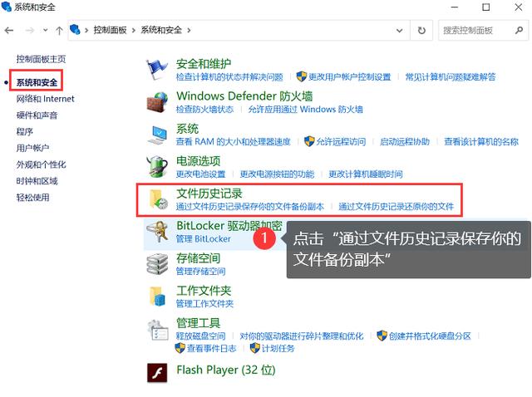Click the Control Panel icon in address bar

pyautogui.click(x=75, y=30)
